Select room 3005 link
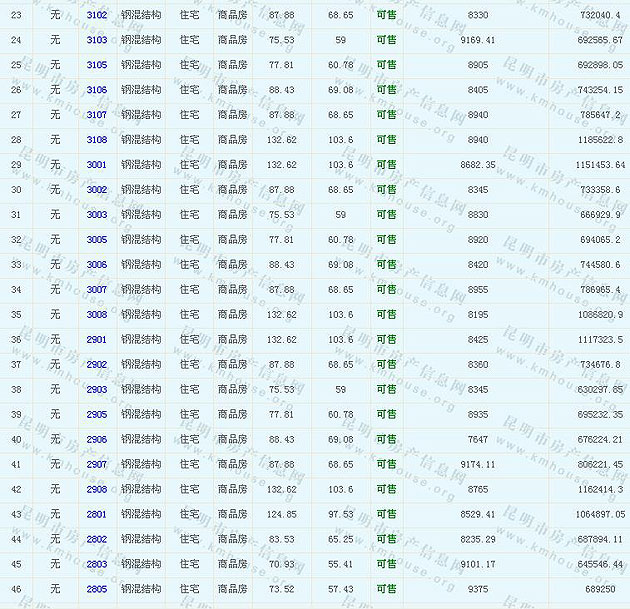Screen dimensions: 630x609 click(x=97, y=240)
